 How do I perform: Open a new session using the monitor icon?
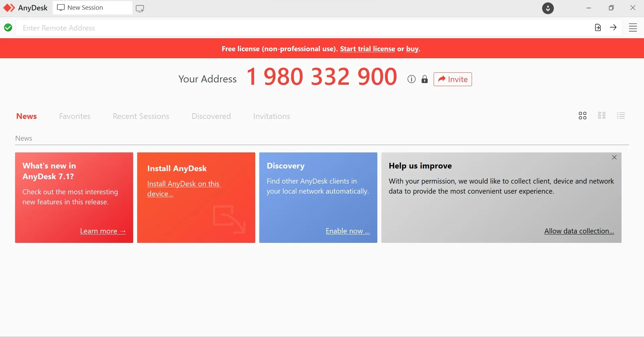tap(140, 8)
